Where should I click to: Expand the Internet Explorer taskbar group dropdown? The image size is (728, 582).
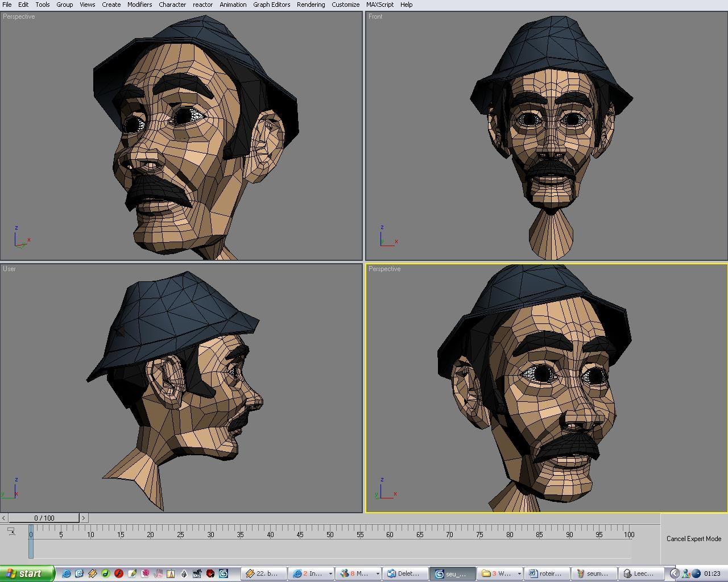point(330,573)
